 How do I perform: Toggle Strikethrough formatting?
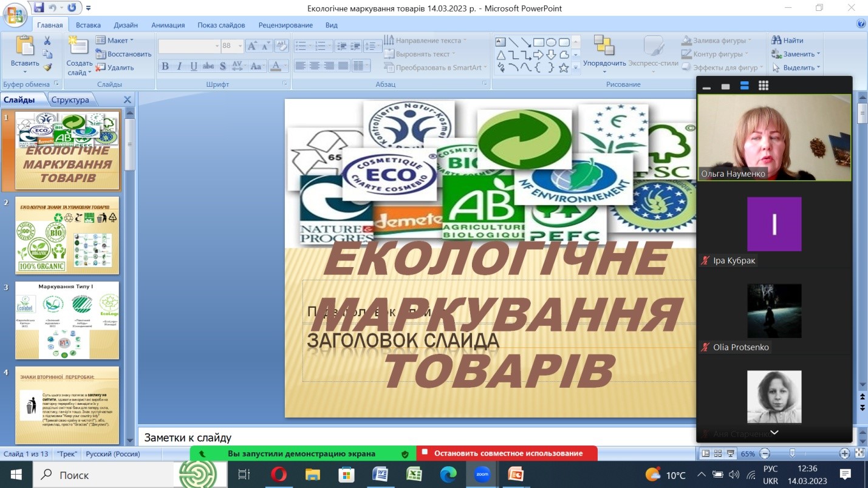coord(208,66)
